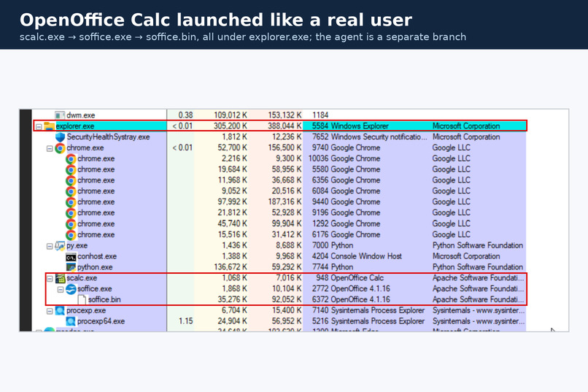Collapse the soffice.exe tree node
The height and width of the screenshot is (392, 588).
[61, 289]
